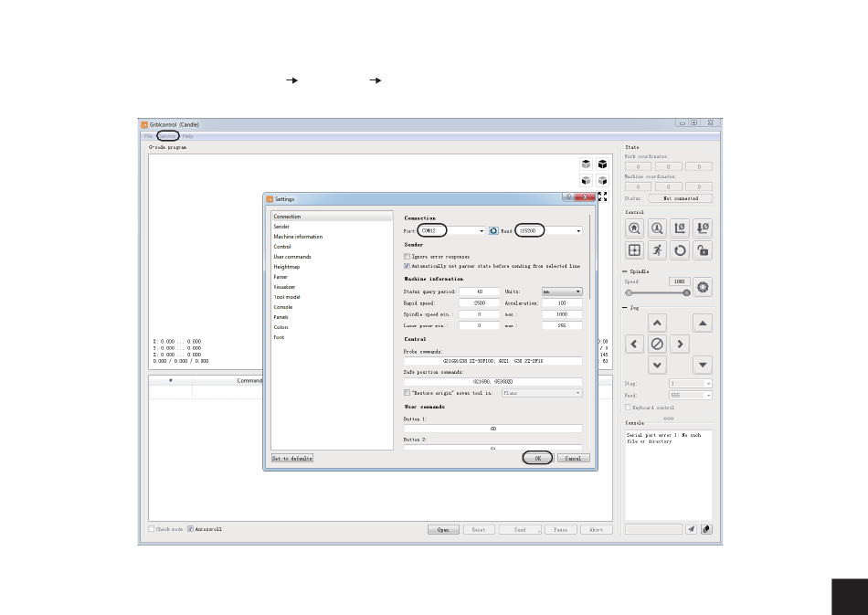868x615 pixels.
Task: Click the Status query period field
Action: coord(480,292)
